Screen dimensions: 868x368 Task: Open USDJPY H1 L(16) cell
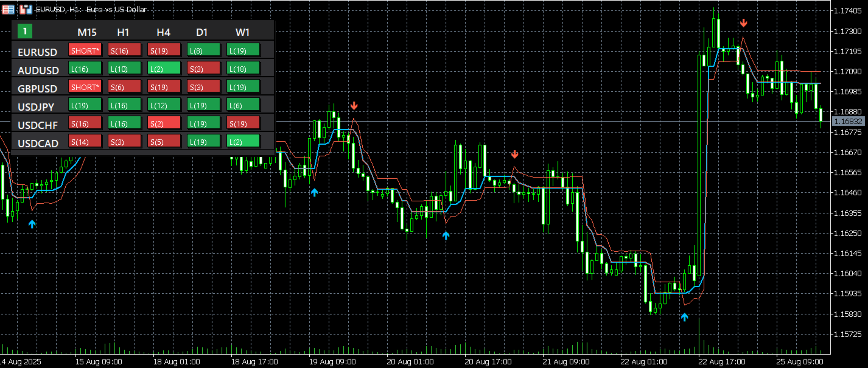125,105
